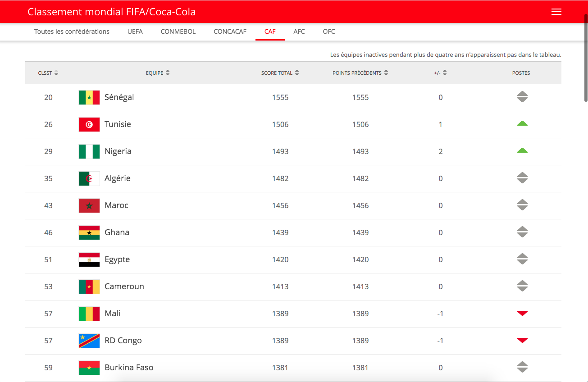Open the Sénégal team link
Image resolution: width=588 pixels, height=382 pixels.
[x=119, y=97]
